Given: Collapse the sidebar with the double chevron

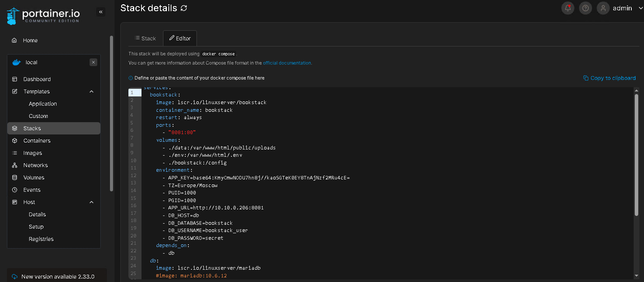Looking at the screenshot, I should tap(101, 12).
